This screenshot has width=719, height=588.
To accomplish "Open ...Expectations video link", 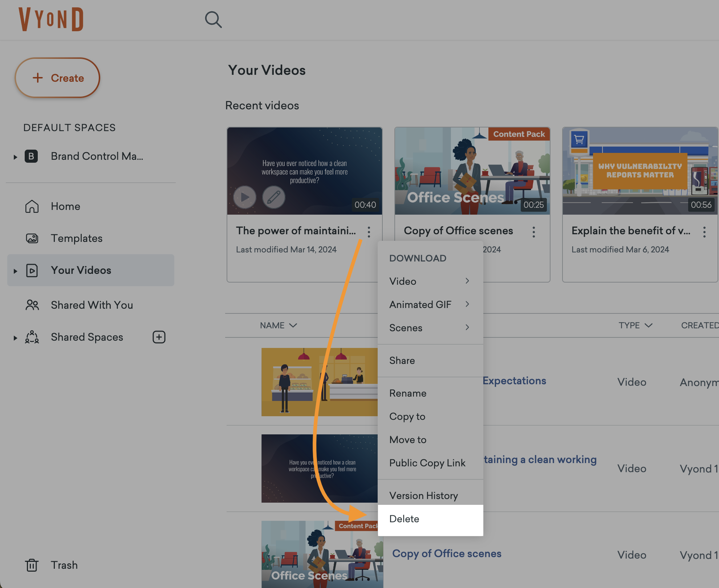I will [515, 381].
